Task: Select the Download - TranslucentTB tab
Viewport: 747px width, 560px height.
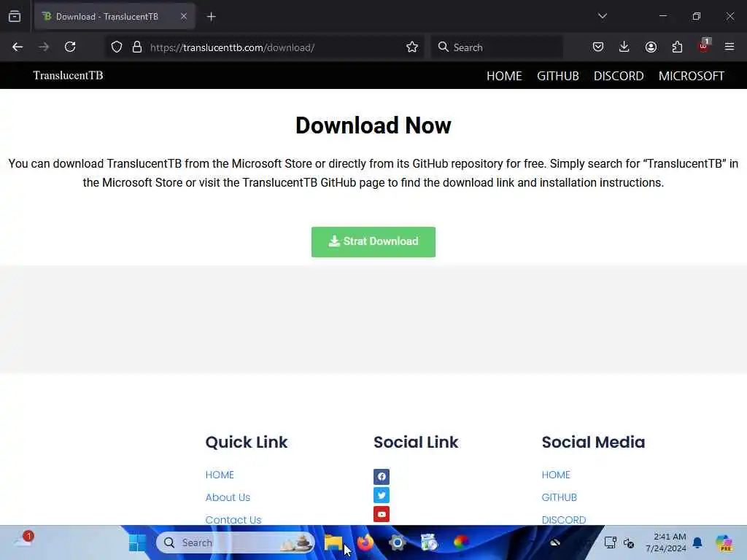Action: click(115, 17)
